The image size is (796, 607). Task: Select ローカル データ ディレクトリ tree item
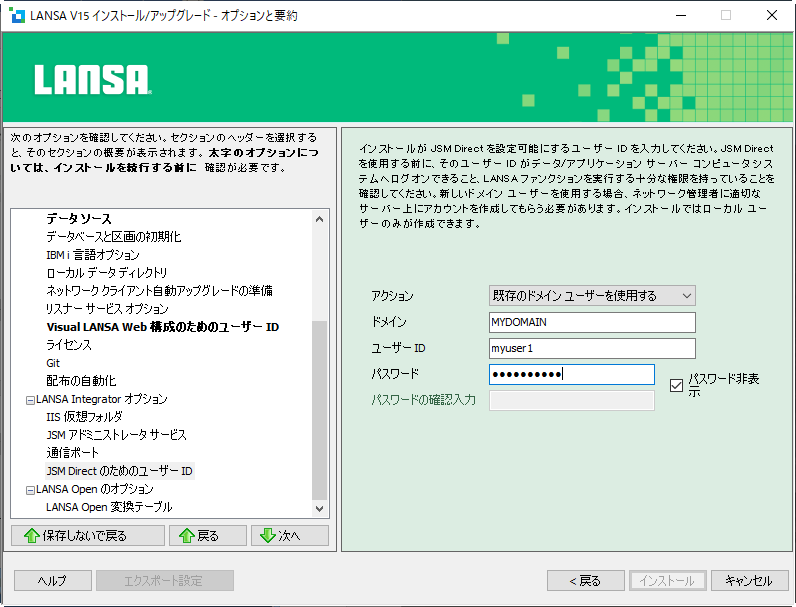(107, 273)
